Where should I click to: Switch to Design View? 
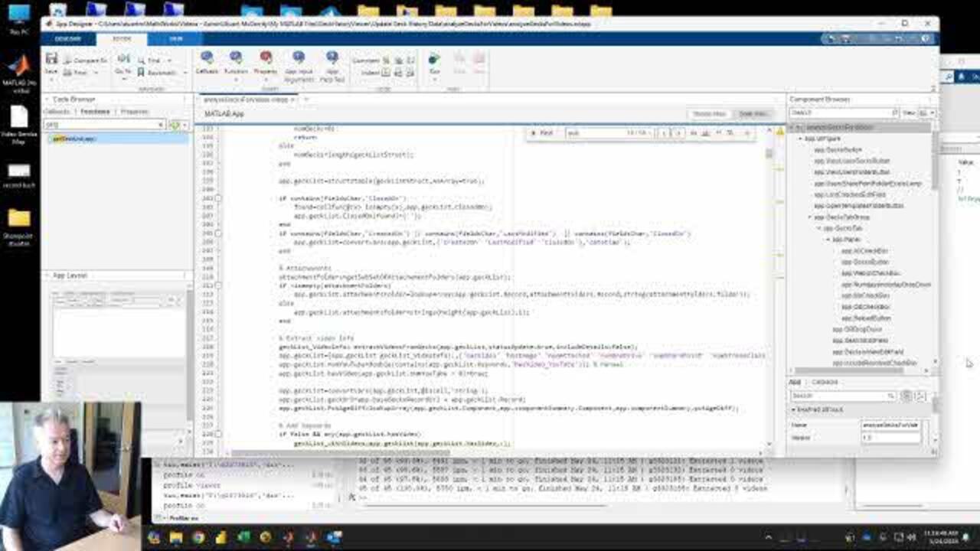708,114
